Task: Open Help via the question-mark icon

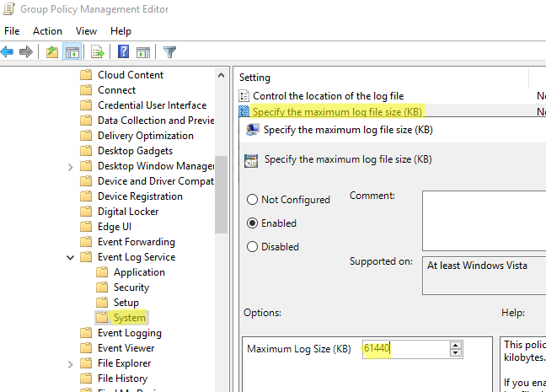Action: coord(123,52)
